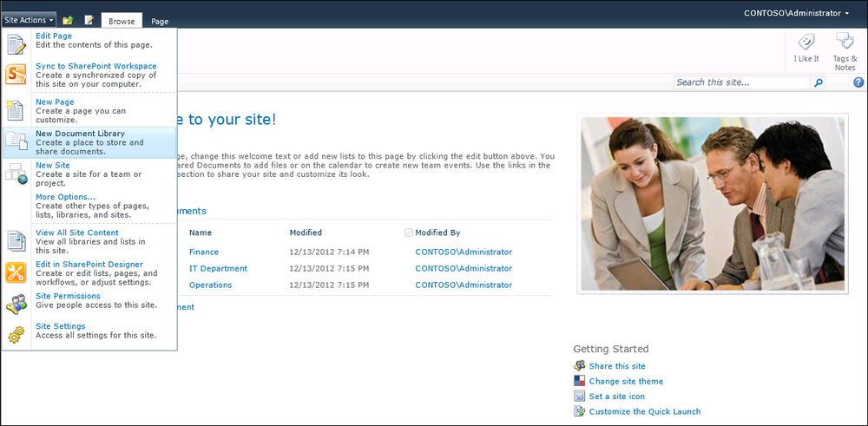Click the Set a site icon link
The image size is (868, 426).
pos(616,397)
